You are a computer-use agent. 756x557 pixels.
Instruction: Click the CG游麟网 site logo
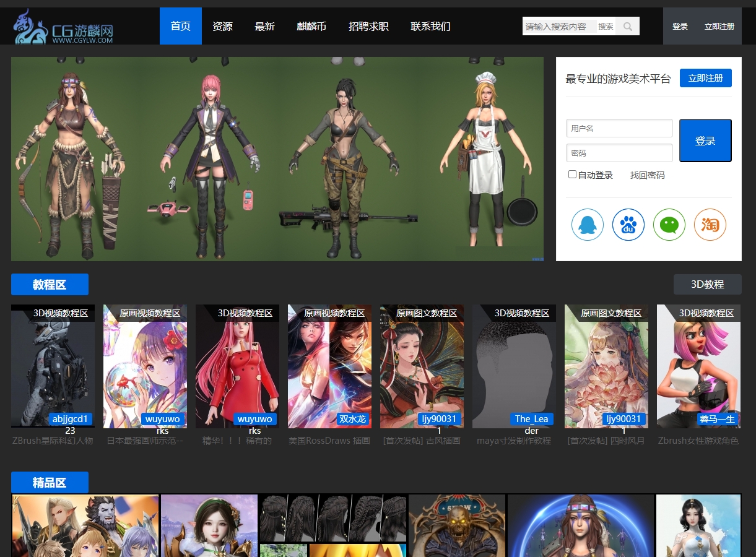[64, 27]
